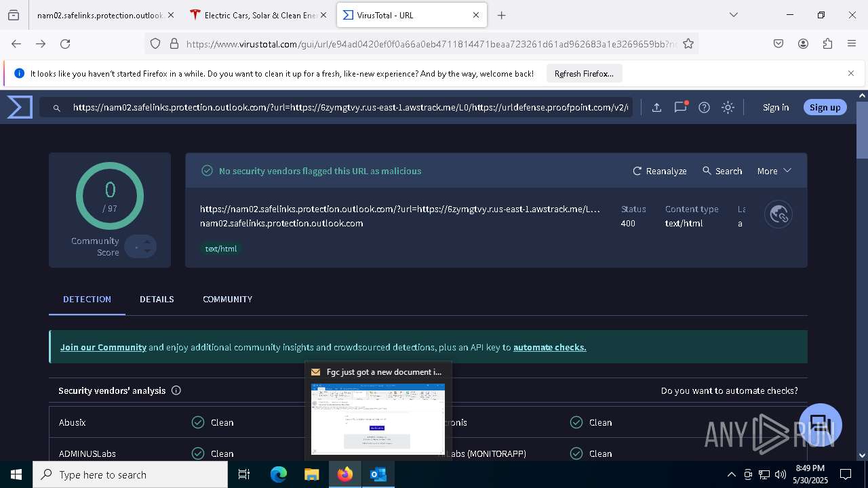Viewport: 868px width, 488px height.
Task: Dismiss the Firefox refresh notification bar
Action: (850, 73)
